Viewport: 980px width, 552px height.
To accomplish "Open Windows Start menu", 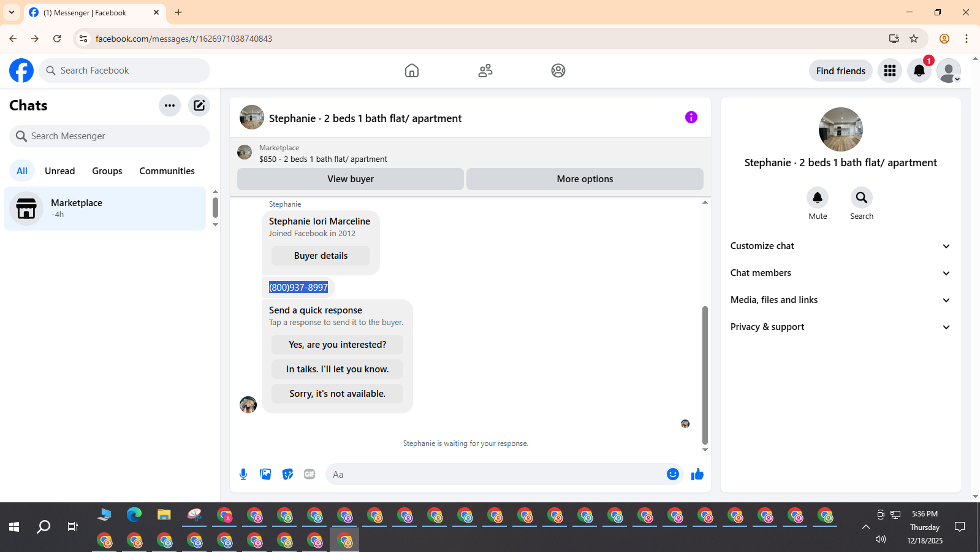I will point(14,527).
